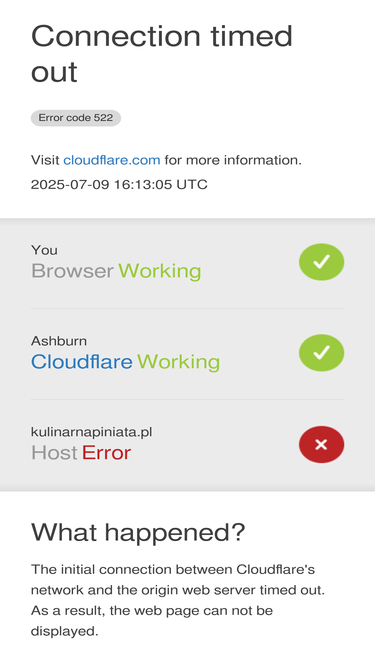Screen dimensions: 375x667
Task: Click the Visit text before the cloudflare link
Action: 45,160
